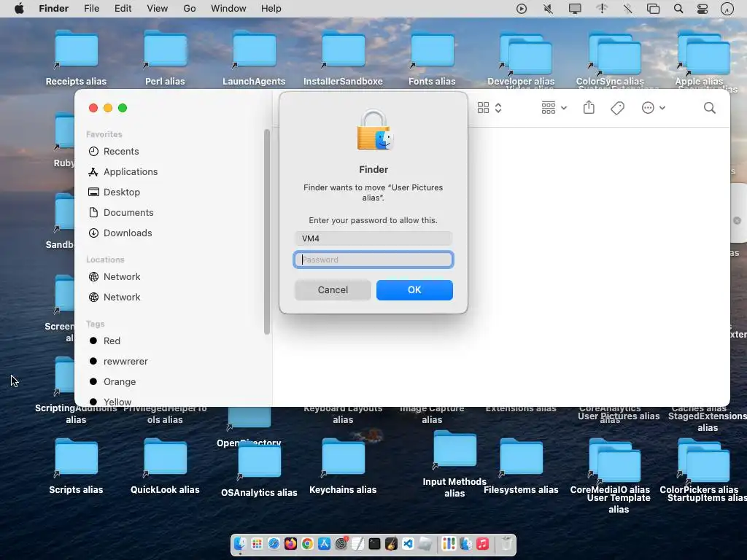Open the search icon in Finder window toolbar

click(709, 108)
